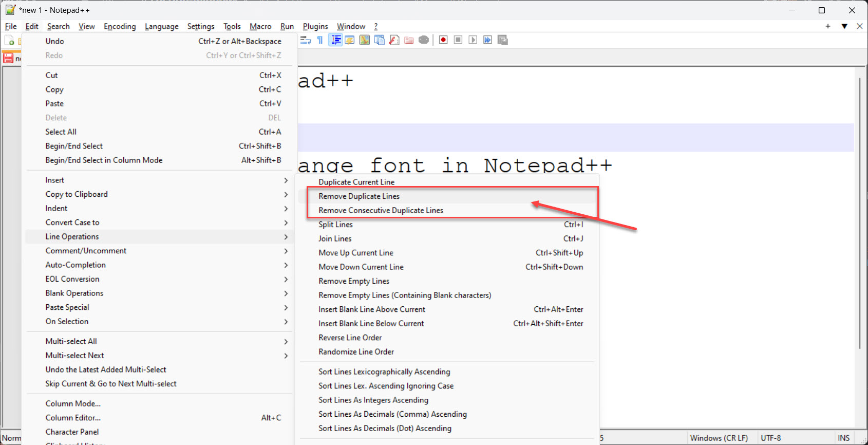Click UTF-8 encoding in status bar
868x445 pixels.
[771, 438]
